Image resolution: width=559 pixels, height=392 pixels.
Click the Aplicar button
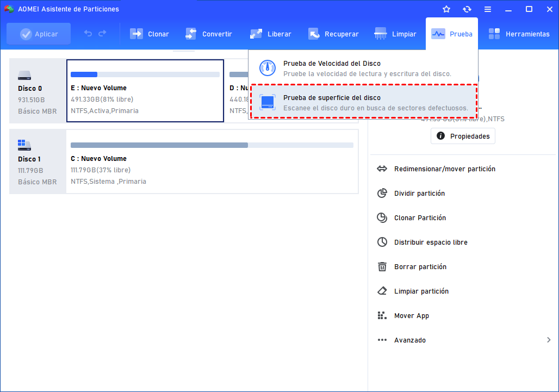tap(39, 34)
